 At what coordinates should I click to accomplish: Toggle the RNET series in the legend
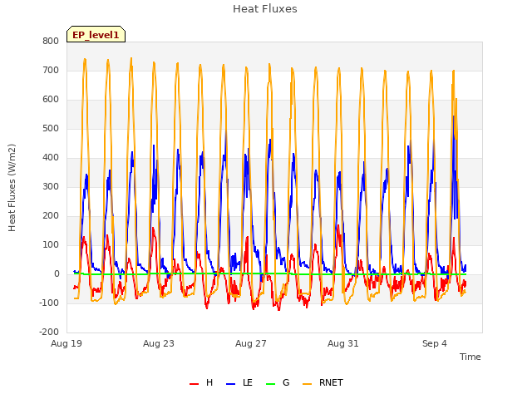tap(323, 382)
